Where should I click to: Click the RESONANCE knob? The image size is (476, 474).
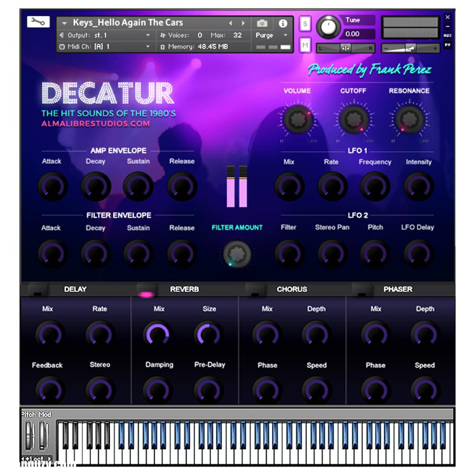(x=409, y=119)
